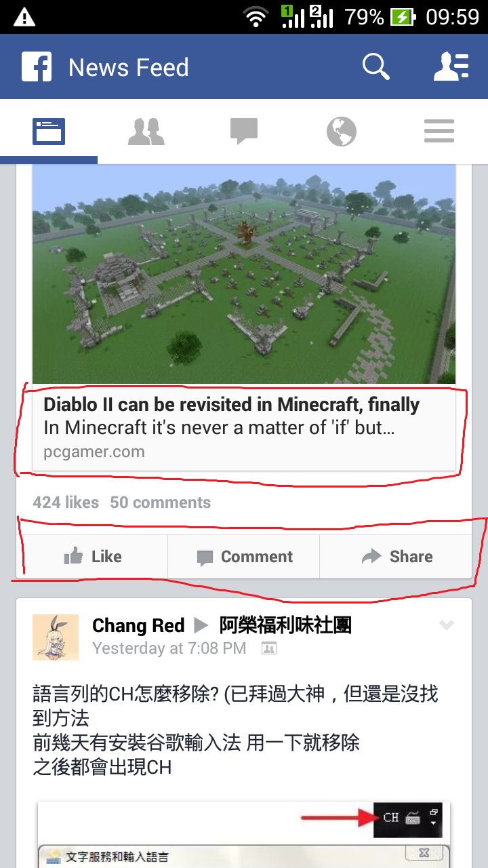This screenshot has height=868, width=488.
Task: Open the Diablo II pcgamer.com article link
Action: click(x=244, y=428)
